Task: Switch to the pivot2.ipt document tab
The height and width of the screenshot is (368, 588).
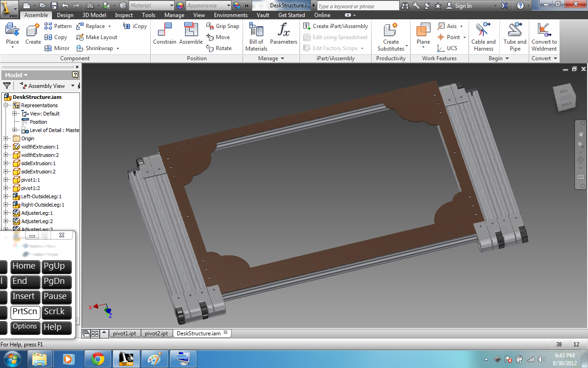Action: (x=156, y=333)
